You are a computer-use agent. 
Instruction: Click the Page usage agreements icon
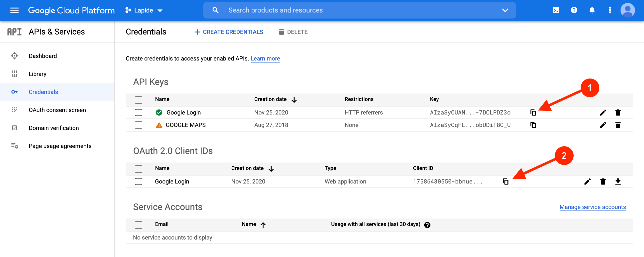point(14,146)
